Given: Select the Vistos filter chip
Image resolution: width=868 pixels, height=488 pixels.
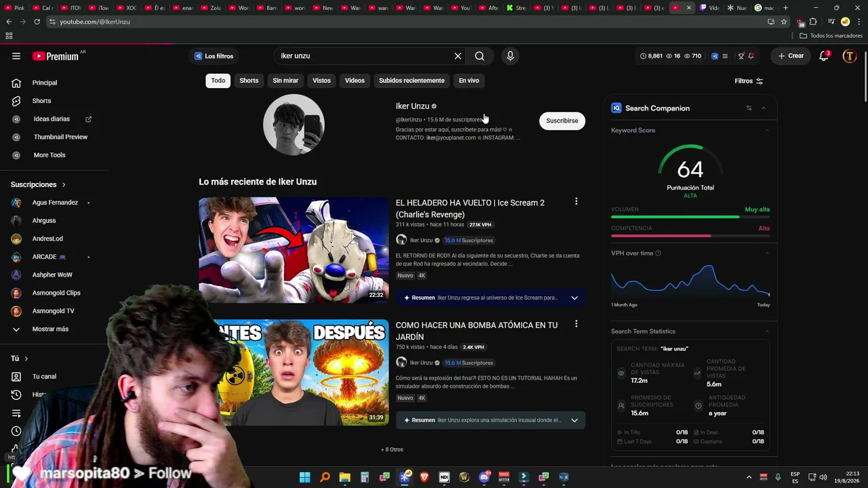Looking at the screenshot, I should pyautogui.click(x=321, y=81).
